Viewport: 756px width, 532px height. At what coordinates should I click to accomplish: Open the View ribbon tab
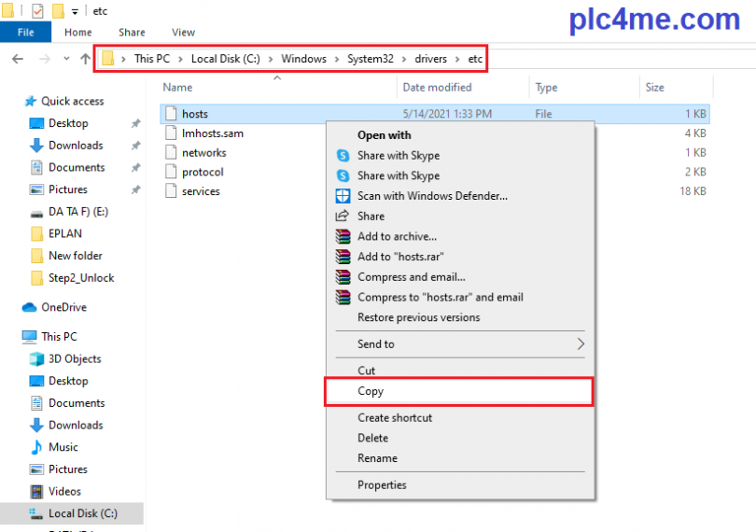183,33
